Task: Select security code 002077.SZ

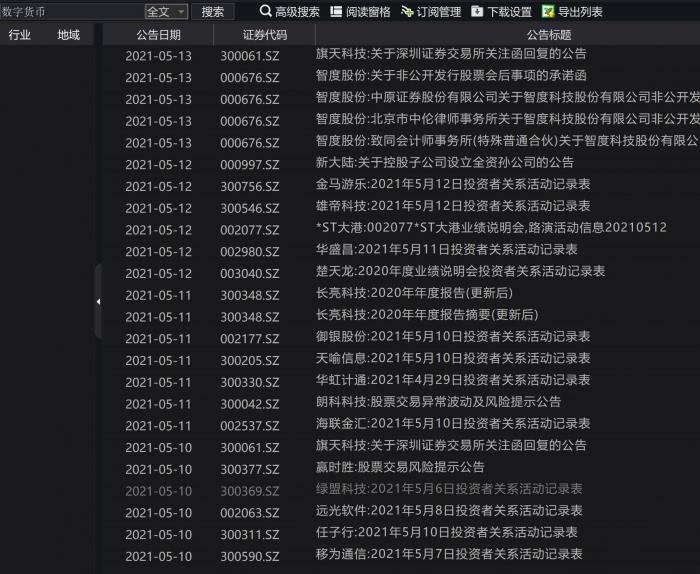Action: [250, 230]
